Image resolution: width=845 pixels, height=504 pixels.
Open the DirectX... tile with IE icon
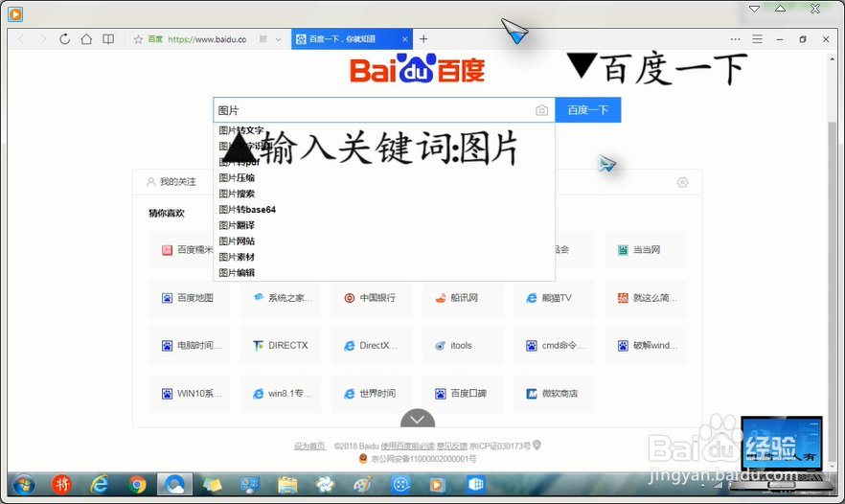coord(372,346)
